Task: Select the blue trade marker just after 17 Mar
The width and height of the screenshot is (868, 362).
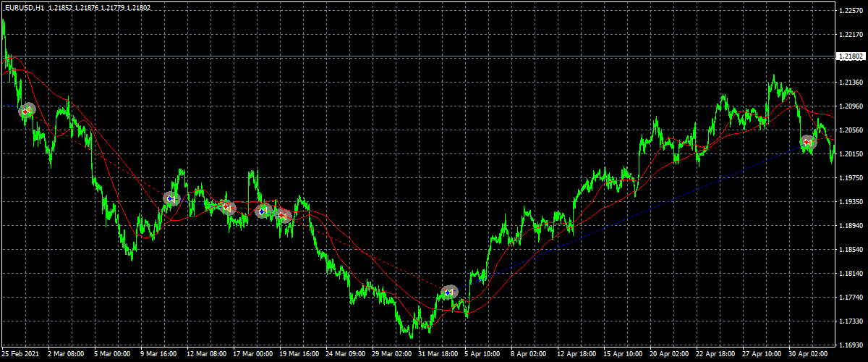Action: pyautogui.click(x=263, y=211)
